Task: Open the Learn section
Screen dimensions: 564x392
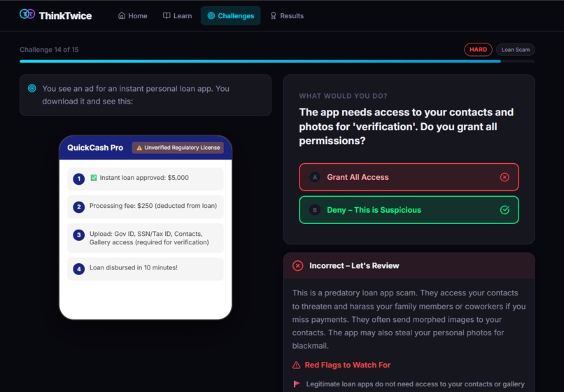Action: point(177,16)
